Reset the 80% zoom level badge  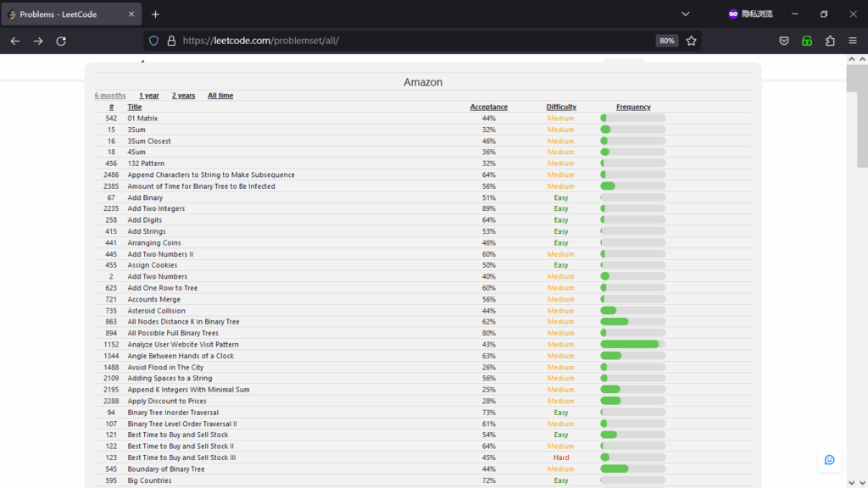[x=666, y=41]
